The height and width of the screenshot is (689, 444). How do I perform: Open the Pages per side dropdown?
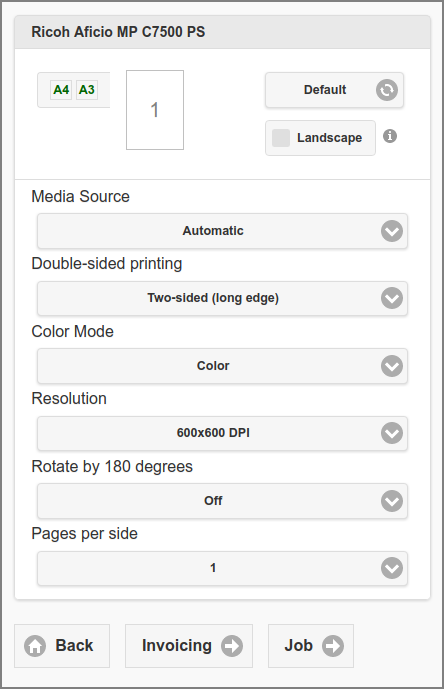click(x=222, y=569)
